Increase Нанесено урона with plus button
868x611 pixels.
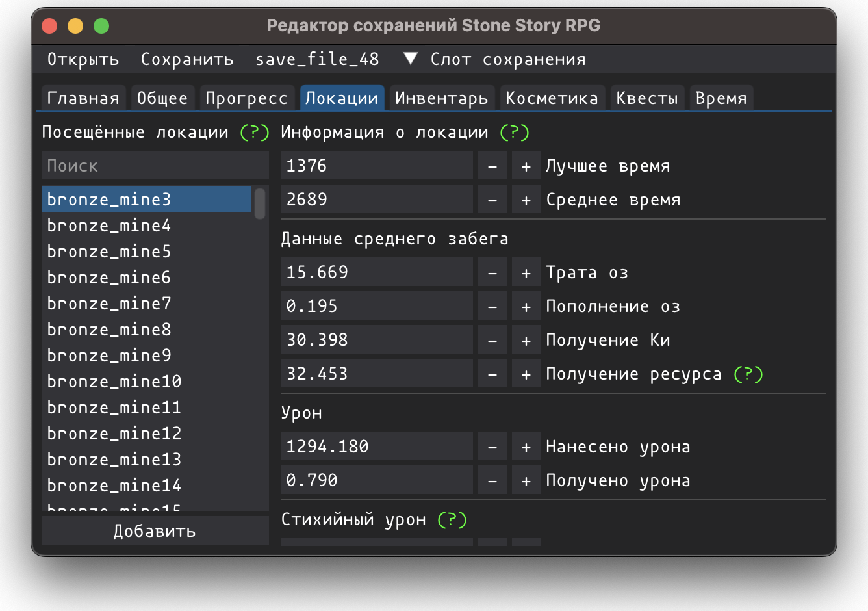(x=526, y=447)
